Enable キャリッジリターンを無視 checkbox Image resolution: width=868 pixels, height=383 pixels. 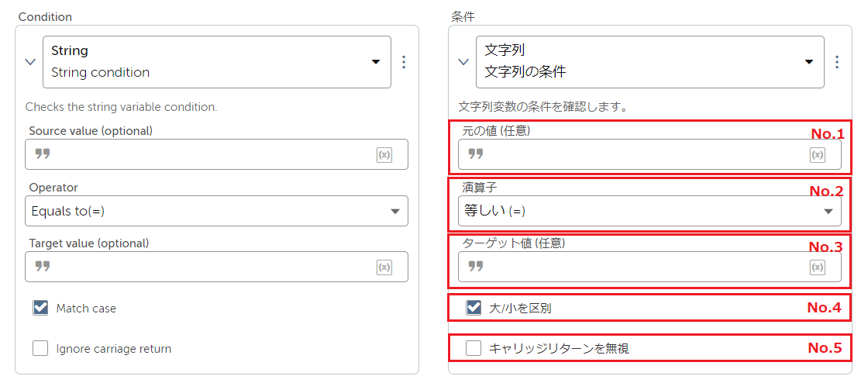[474, 349]
